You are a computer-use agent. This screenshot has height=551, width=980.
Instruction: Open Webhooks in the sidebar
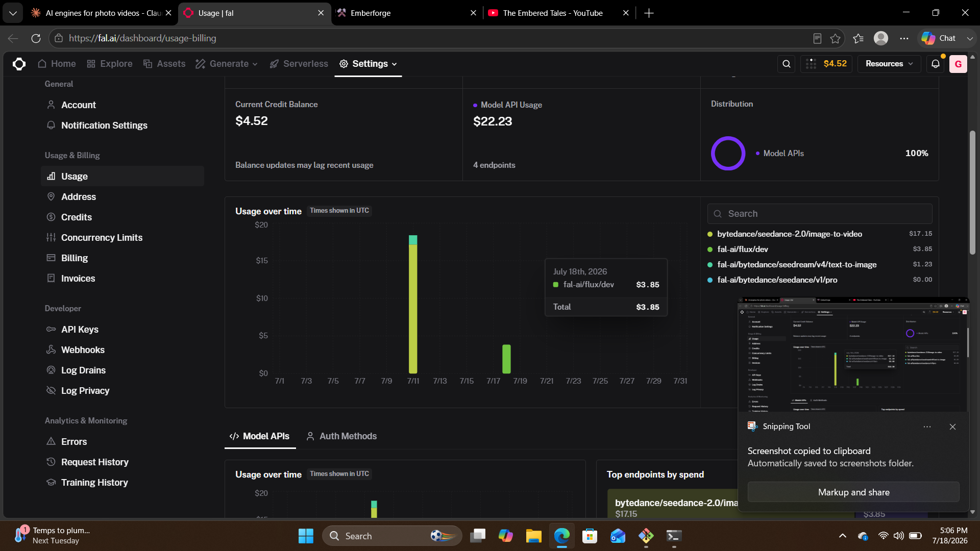point(122,349)
